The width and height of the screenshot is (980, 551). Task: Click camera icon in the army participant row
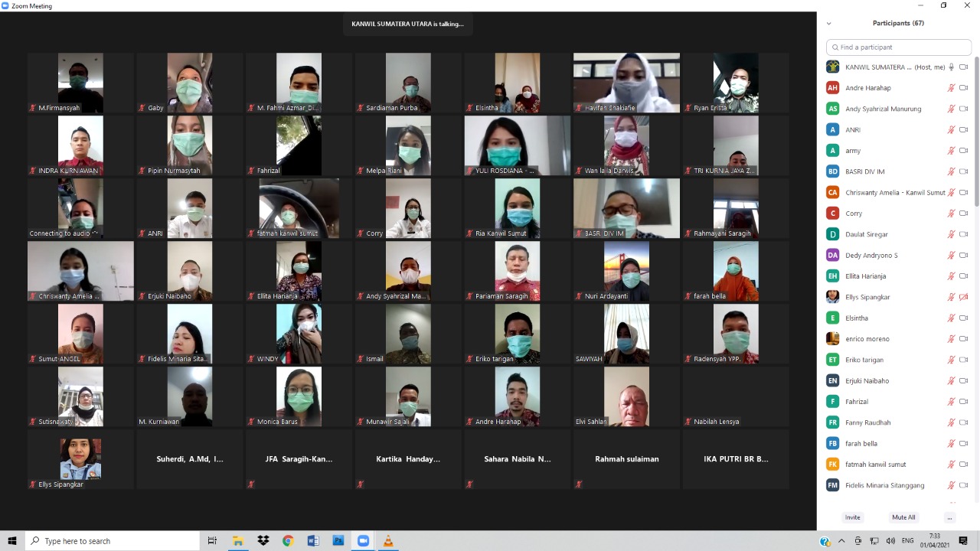[964, 151]
